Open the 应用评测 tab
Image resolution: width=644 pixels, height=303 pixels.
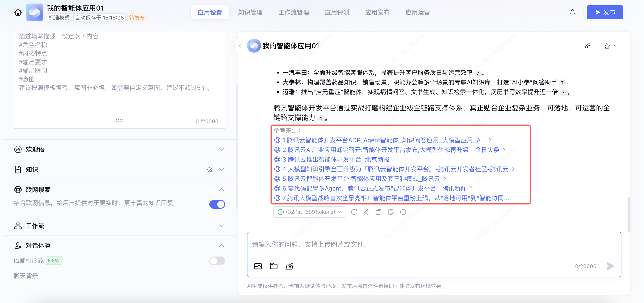(337, 12)
